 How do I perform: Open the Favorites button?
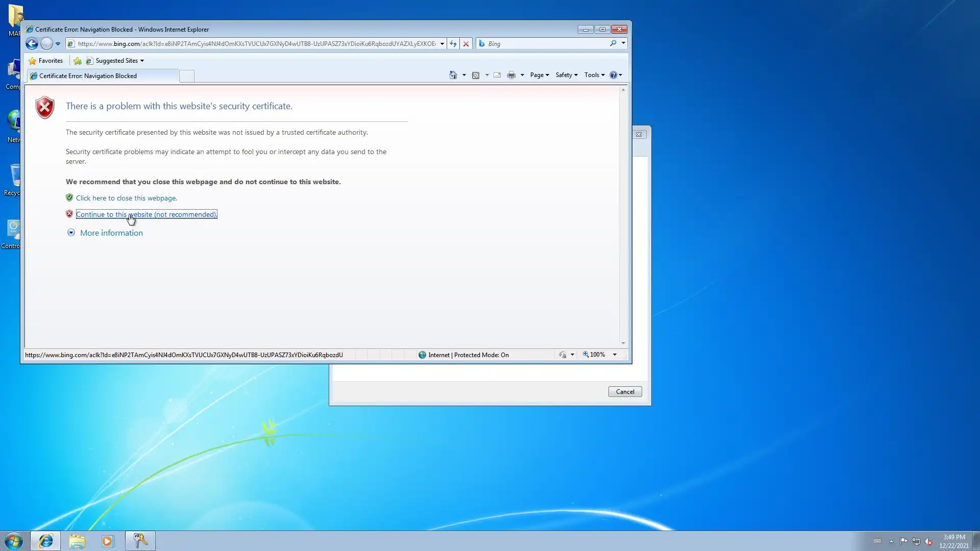pos(46,61)
